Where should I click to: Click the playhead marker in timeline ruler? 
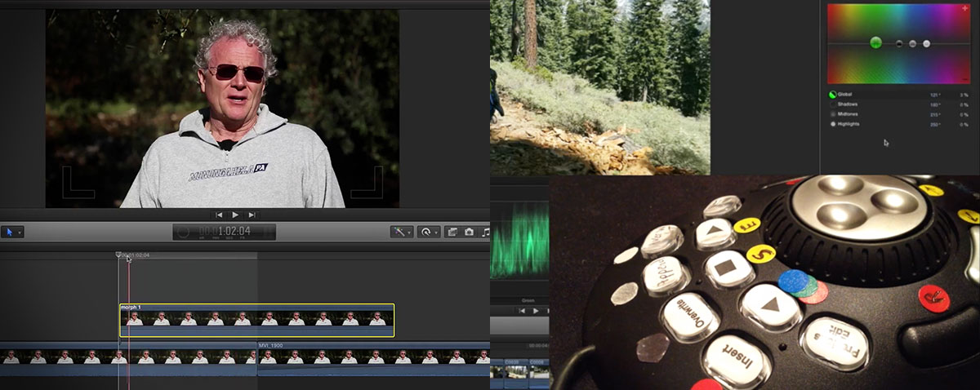coord(119,255)
